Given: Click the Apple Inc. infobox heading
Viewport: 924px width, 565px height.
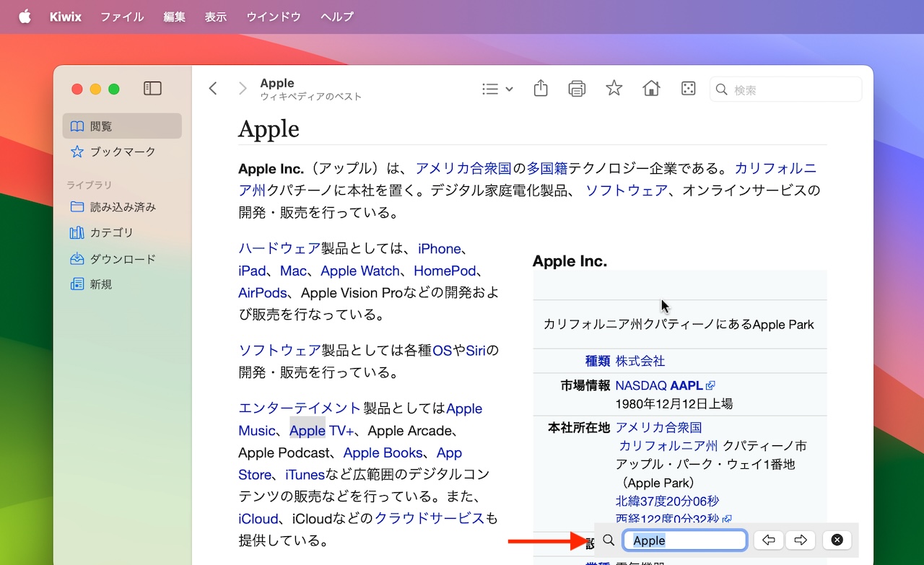Looking at the screenshot, I should [x=570, y=261].
